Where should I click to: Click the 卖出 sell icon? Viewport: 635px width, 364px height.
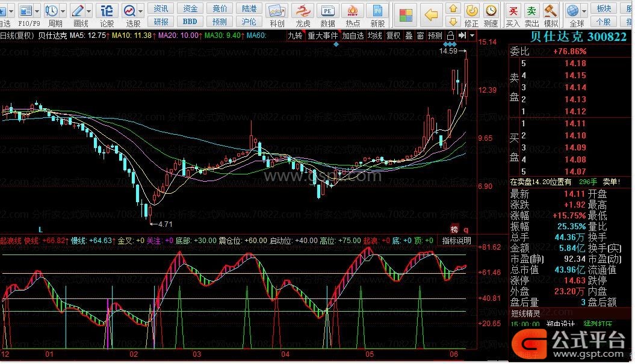point(531,10)
